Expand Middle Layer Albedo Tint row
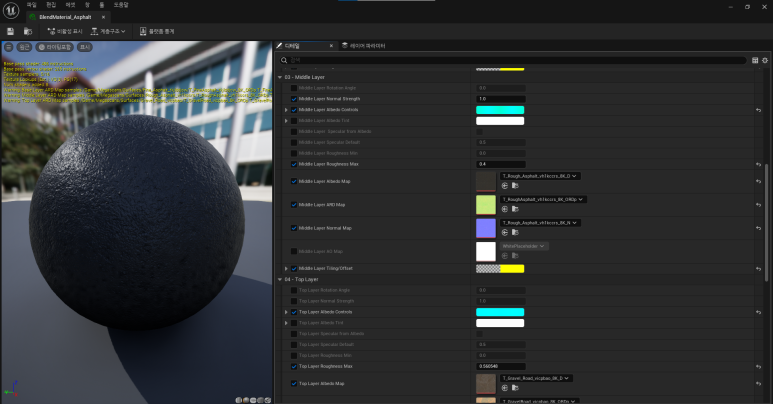 click(286, 121)
